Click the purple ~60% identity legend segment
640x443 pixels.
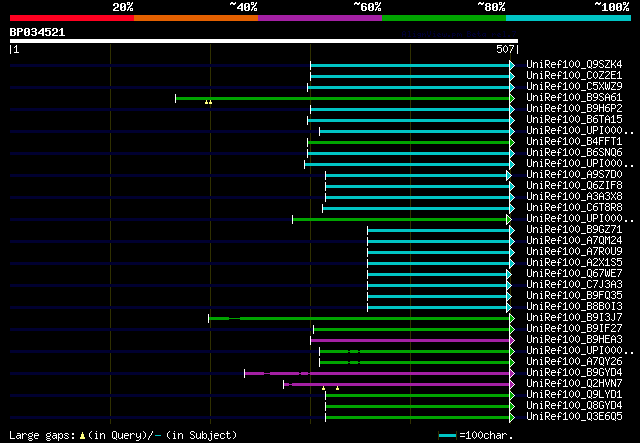pos(320,18)
